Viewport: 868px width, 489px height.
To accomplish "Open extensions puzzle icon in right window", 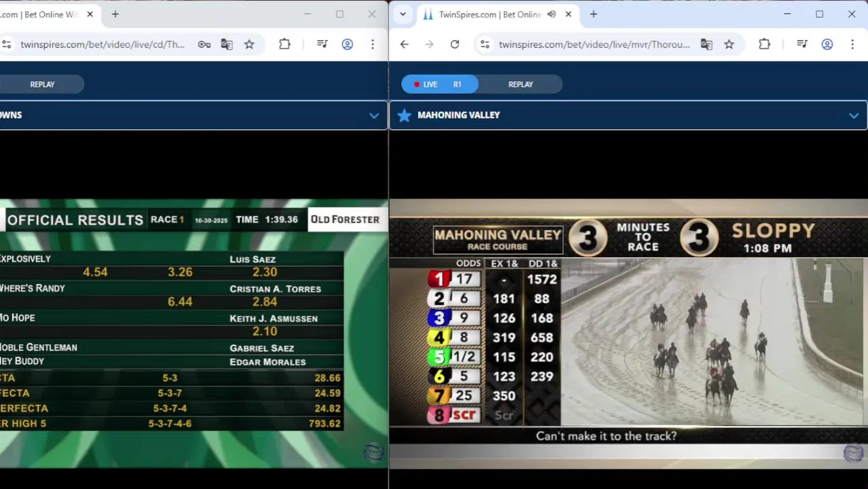I will (x=764, y=44).
